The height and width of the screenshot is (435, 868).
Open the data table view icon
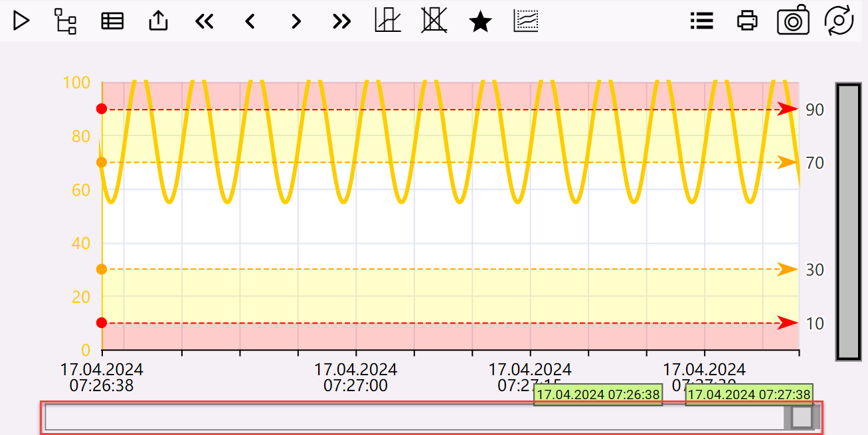(x=112, y=21)
